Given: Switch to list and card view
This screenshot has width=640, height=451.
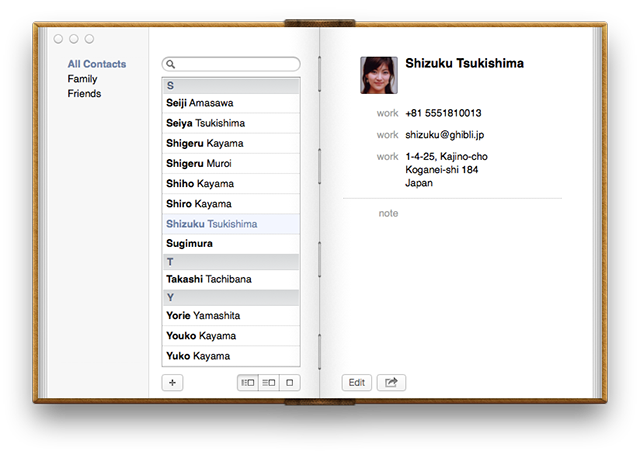Looking at the screenshot, I should pos(269,382).
